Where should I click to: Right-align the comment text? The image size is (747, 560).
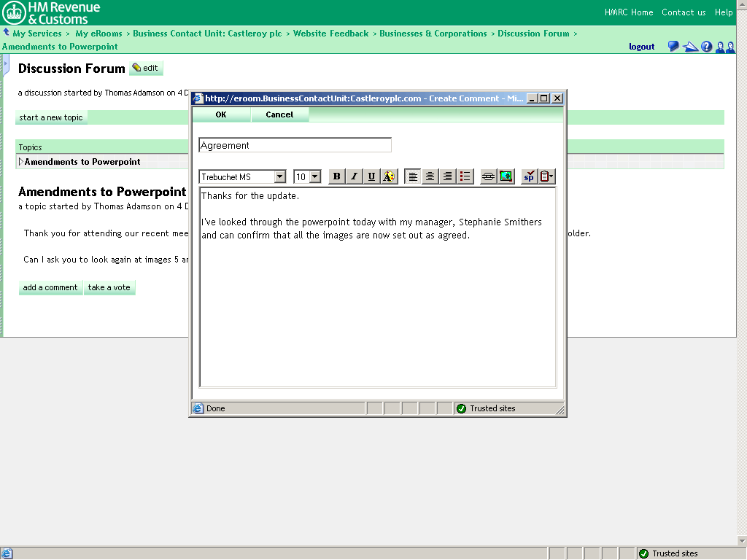[x=448, y=176]
